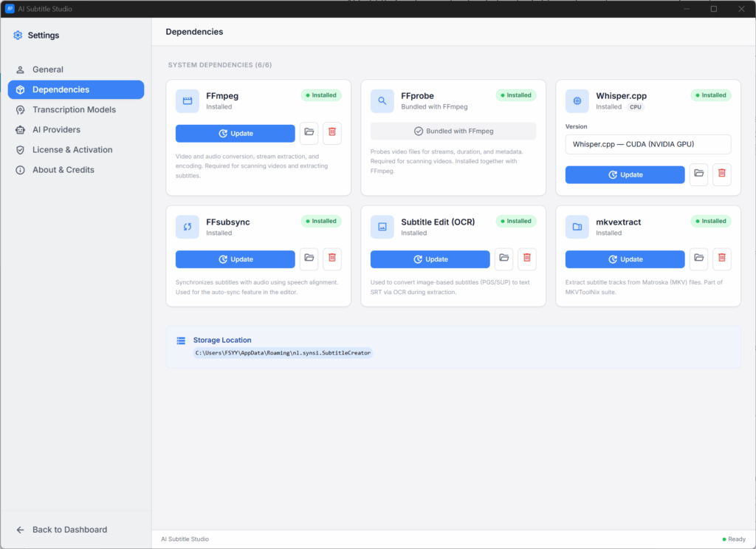Click the trash icon on mkvextract card

tap(722, 259)
